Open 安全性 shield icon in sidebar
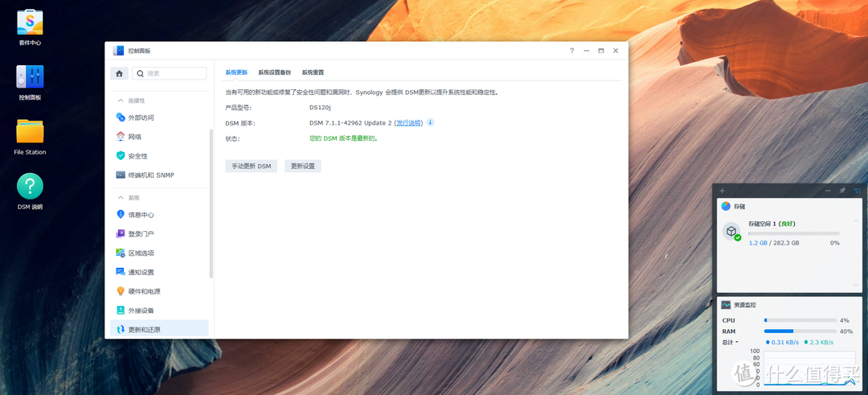 (120, 156)
